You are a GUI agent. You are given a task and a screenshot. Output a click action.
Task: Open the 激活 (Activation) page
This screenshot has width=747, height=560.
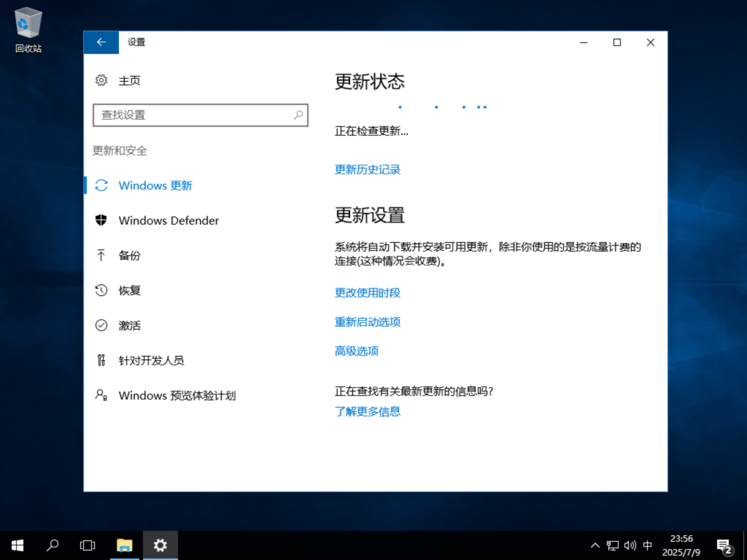click(129, 325)
